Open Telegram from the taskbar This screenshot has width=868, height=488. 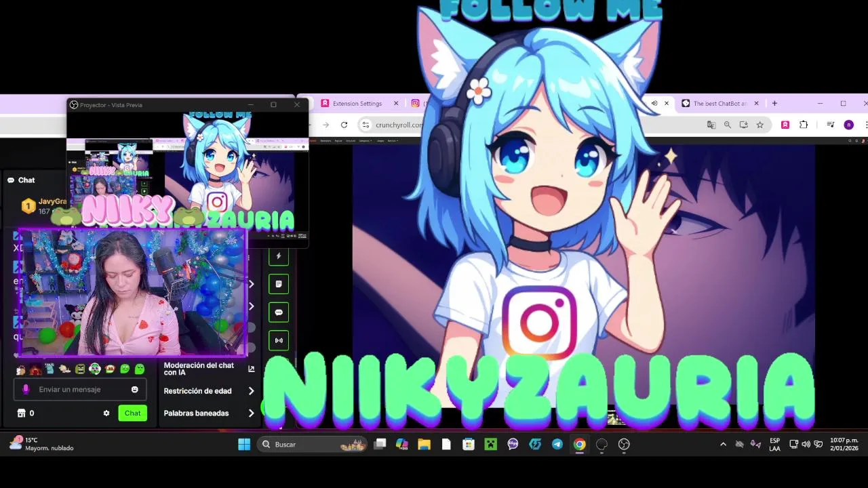[557, 445]
